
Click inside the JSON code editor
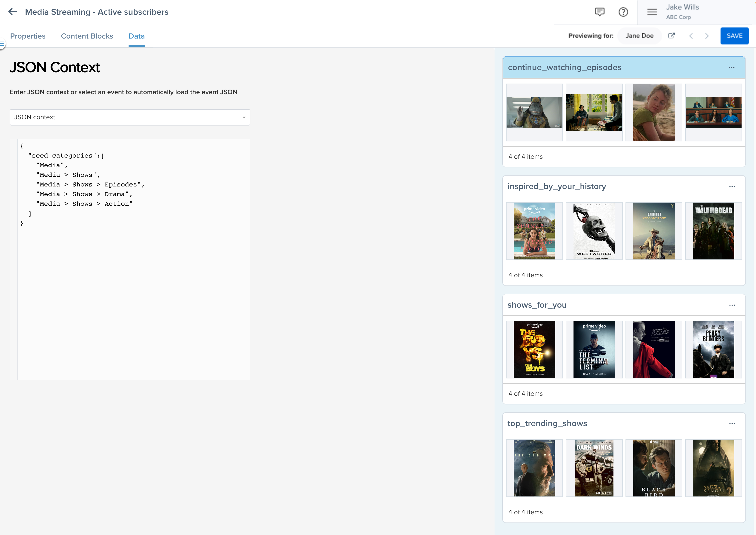click(134, 260)
